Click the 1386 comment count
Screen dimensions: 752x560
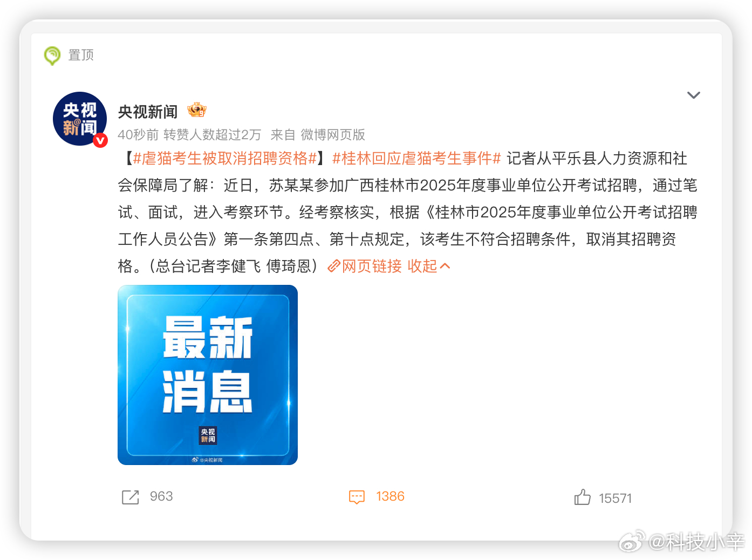click(390, 496)
